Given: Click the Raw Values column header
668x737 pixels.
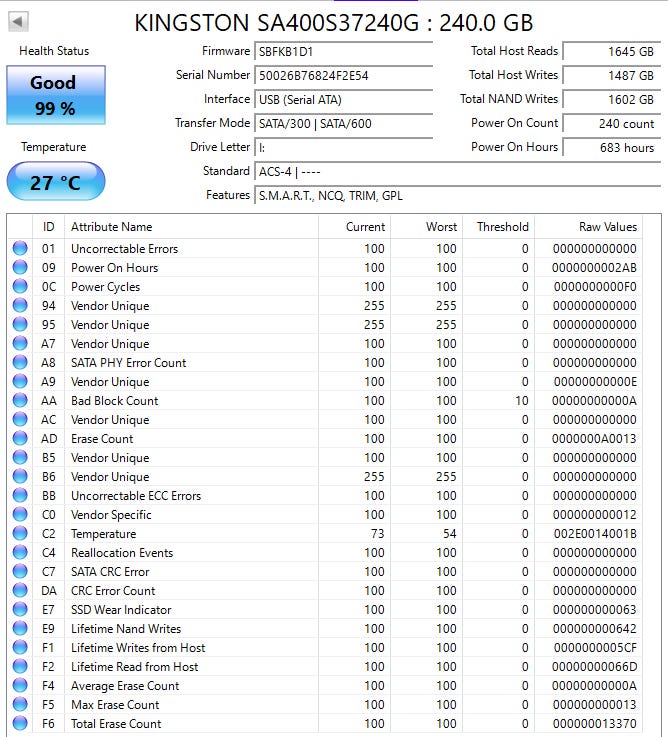Looking at the screenshot, I should point(589,227).
